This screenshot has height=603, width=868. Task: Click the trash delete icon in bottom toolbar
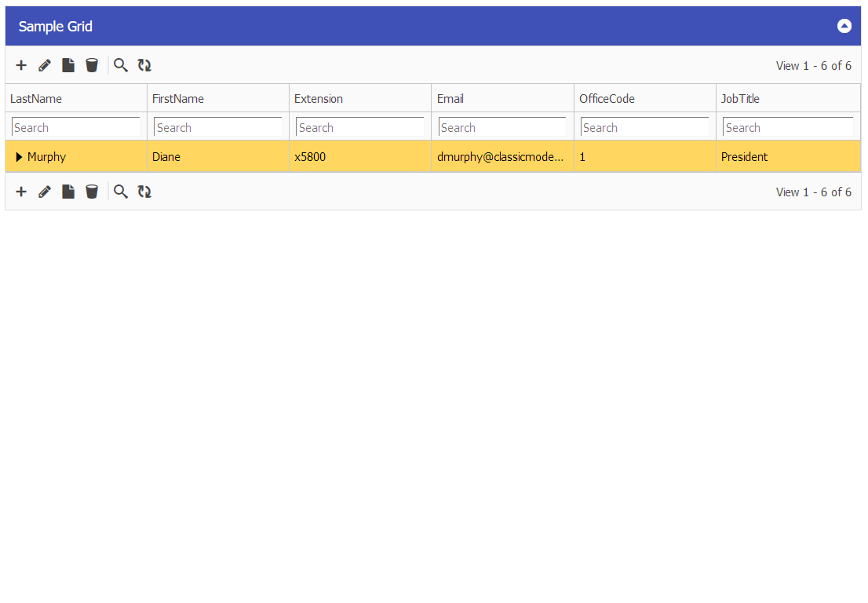pyautogui.click(x=92, y=192)
